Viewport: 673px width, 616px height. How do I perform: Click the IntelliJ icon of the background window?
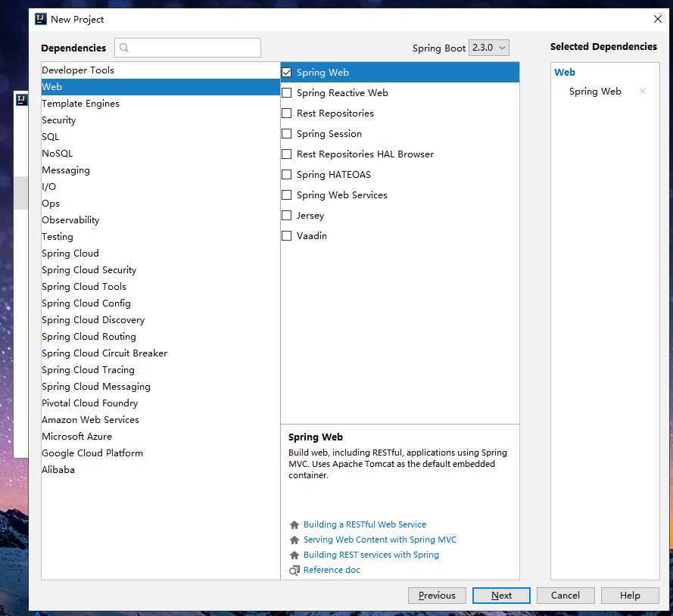pos(21,100)
